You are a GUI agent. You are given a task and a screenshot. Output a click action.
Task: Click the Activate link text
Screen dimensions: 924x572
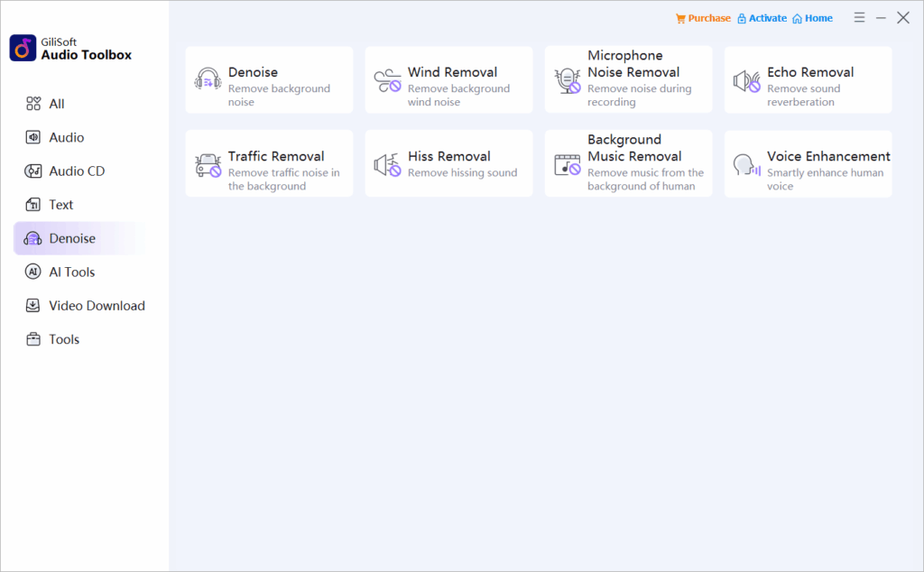[767, 18]
